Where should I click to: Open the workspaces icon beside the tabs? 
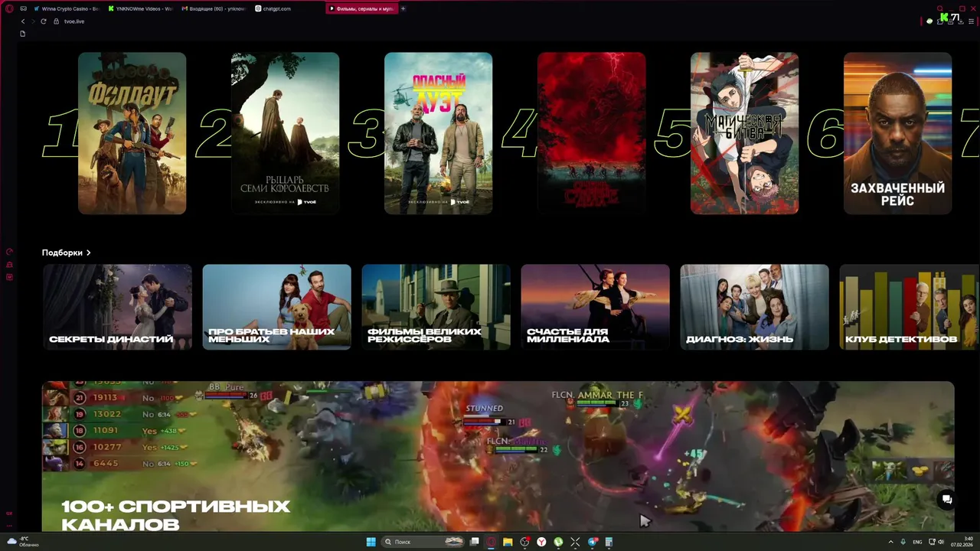23,8
